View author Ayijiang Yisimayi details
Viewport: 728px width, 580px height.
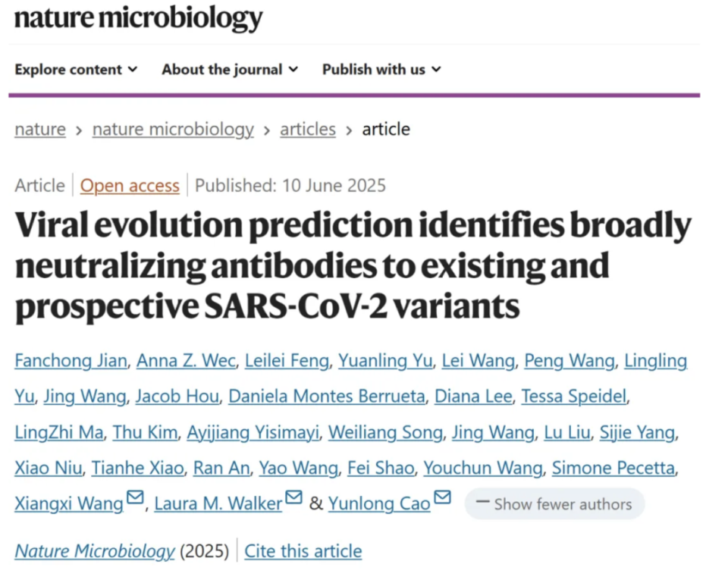coord(253,432)
